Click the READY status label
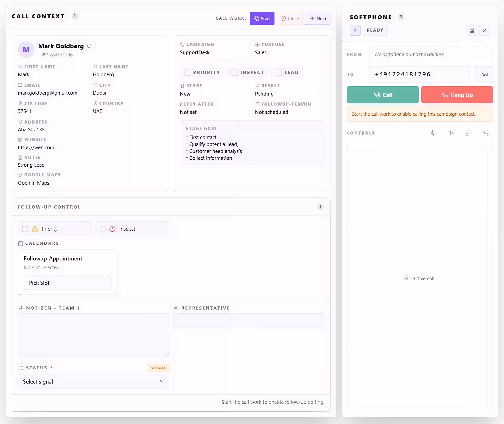 pyautogui.click(x=375, y=30)
